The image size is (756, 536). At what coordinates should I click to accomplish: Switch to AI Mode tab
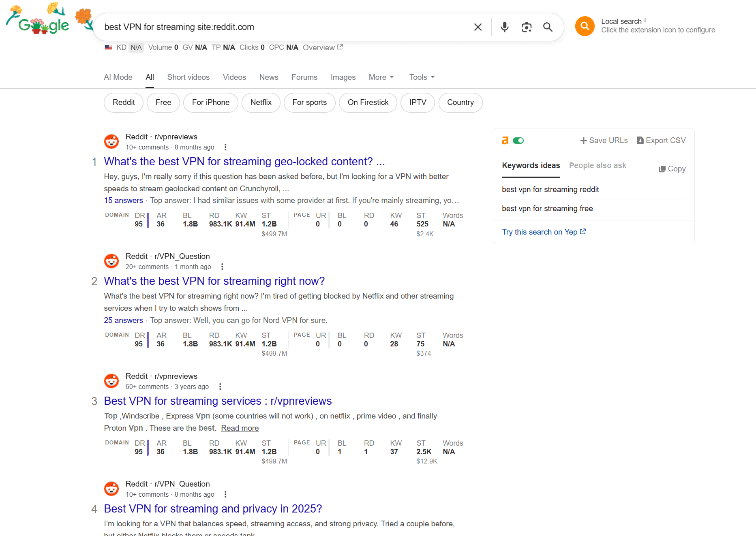click(118, 77)
